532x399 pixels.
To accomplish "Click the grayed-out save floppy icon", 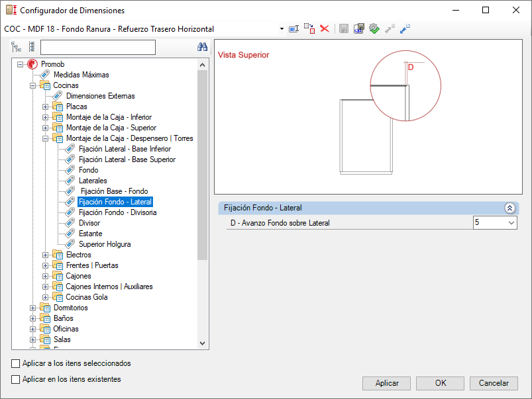I will (344, 29).
